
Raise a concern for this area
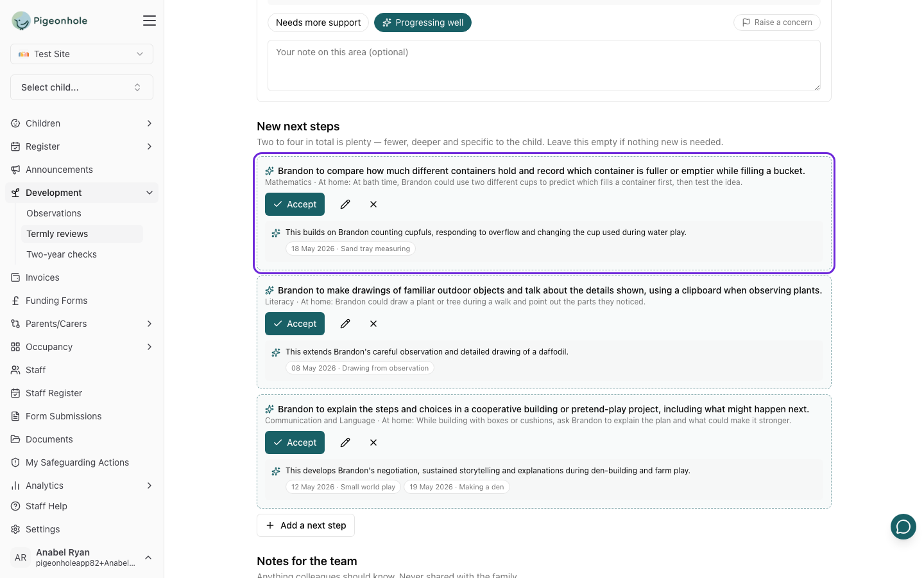pyautogui.click(x=777, y=22)
